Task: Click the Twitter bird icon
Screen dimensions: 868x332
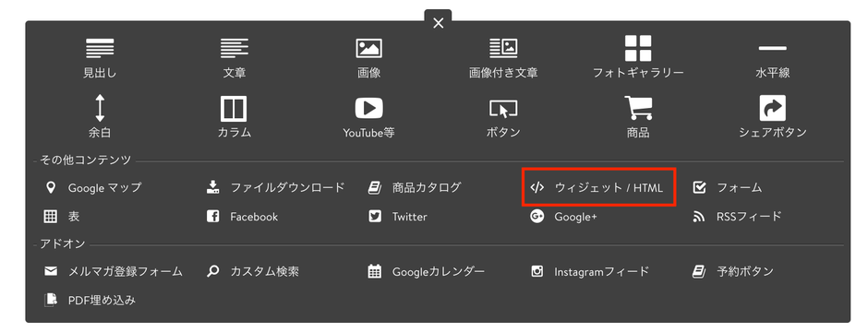Action: tap(375, 217)
